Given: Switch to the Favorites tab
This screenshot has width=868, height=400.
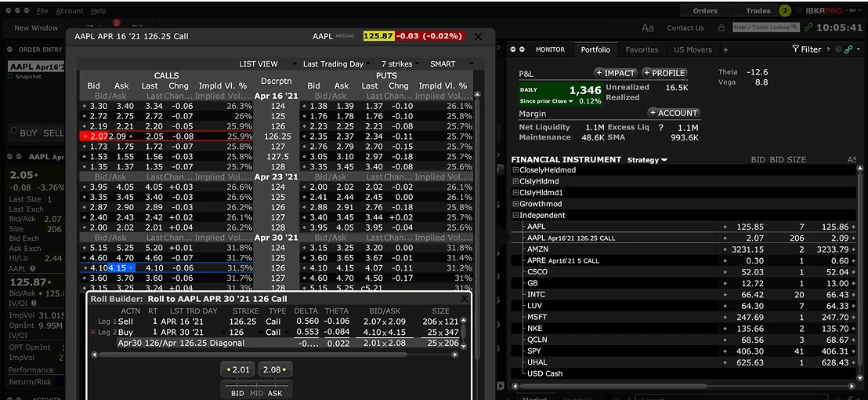Looking at the screenshot, I should [642, 49].
